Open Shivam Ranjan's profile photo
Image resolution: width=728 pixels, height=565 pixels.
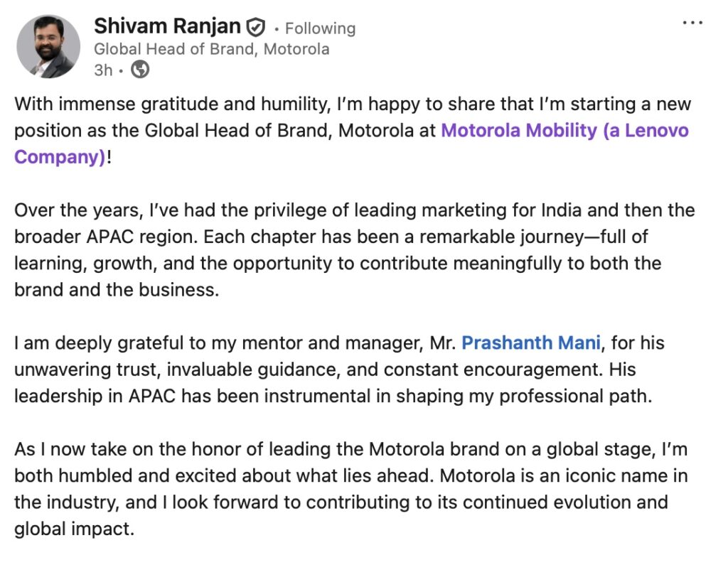tap(48, 46)
